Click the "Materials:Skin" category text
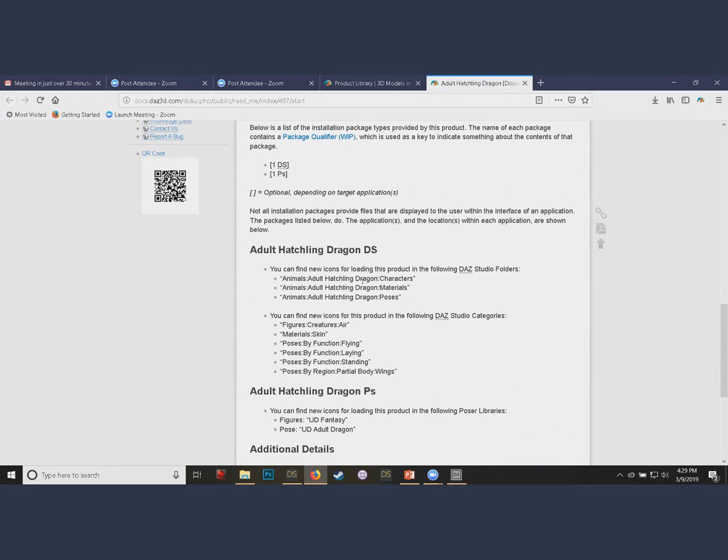This screenshot has height=560, width=728. pyautogui.click(x=304, y=334)
